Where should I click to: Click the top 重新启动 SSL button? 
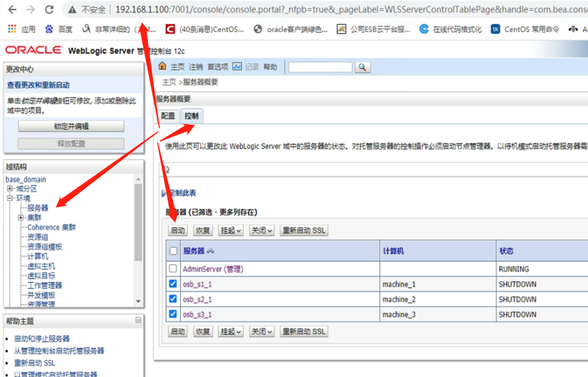click(303, 230)
